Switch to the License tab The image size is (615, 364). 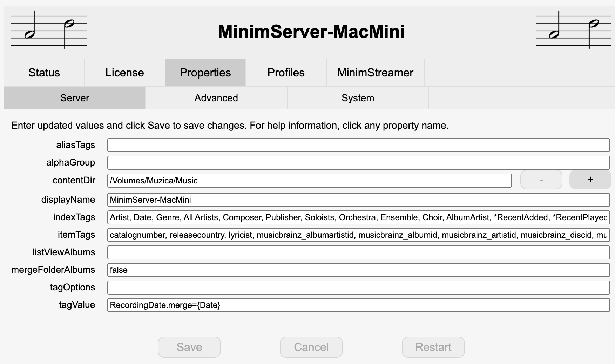tap(125, 73)
